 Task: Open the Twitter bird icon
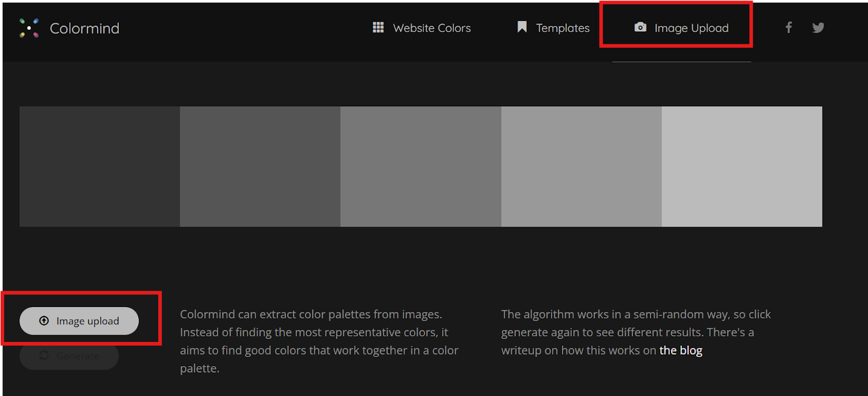click(818, 28)
